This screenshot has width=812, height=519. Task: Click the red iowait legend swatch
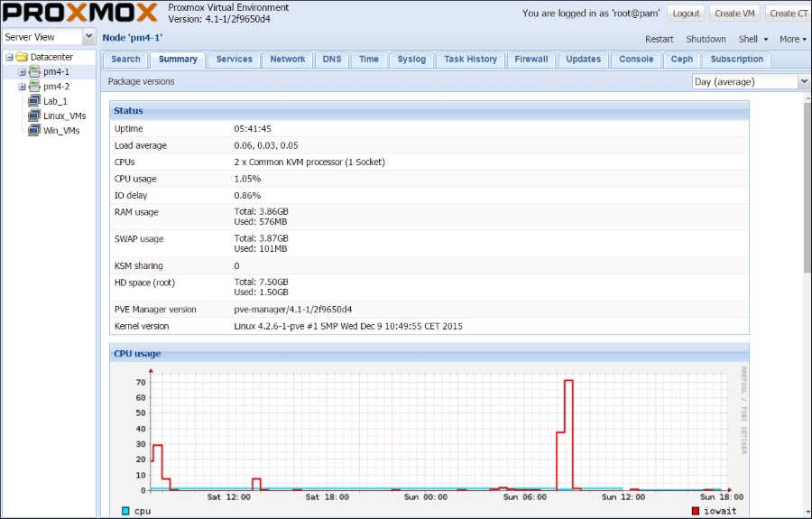[696, 511]
